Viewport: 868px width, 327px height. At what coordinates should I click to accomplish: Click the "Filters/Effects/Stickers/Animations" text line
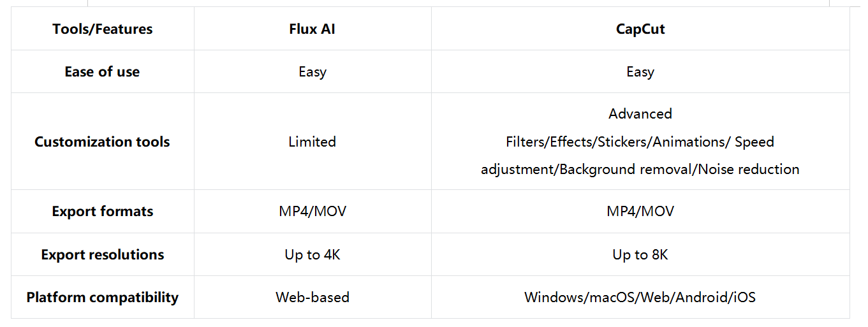point(617,142)
